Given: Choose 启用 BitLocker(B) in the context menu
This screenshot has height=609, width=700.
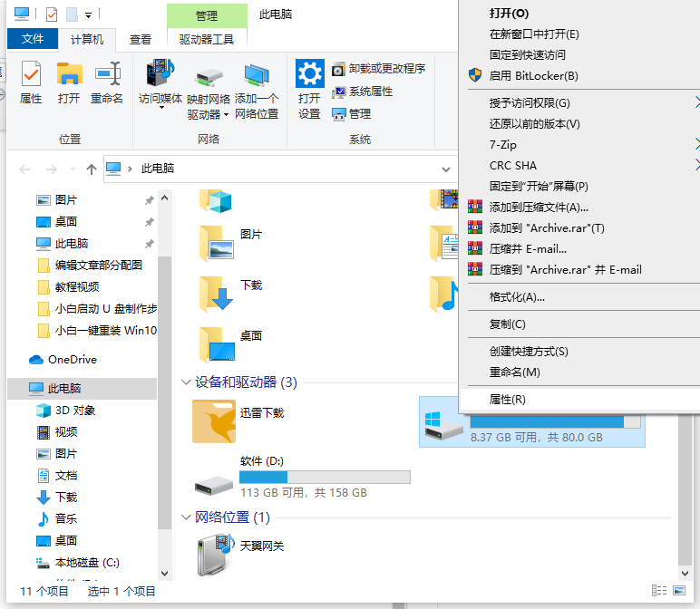Looking at the screenshot, I should tap(580, 76).
